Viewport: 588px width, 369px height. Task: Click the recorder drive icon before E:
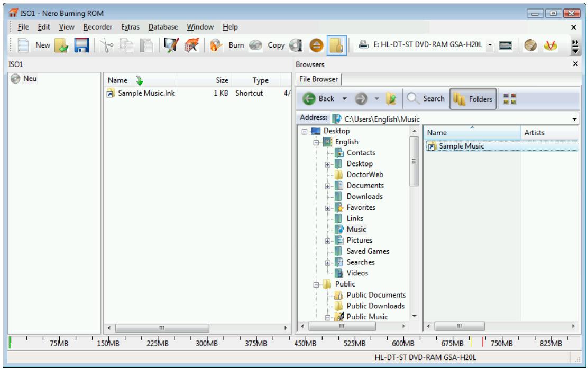pos(363,44)
